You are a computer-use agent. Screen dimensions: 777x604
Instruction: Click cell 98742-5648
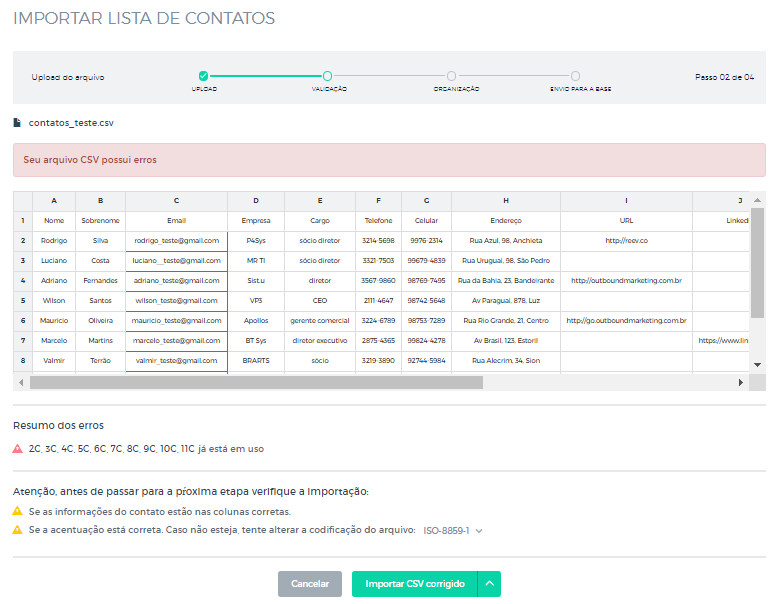tap(426, 301)
